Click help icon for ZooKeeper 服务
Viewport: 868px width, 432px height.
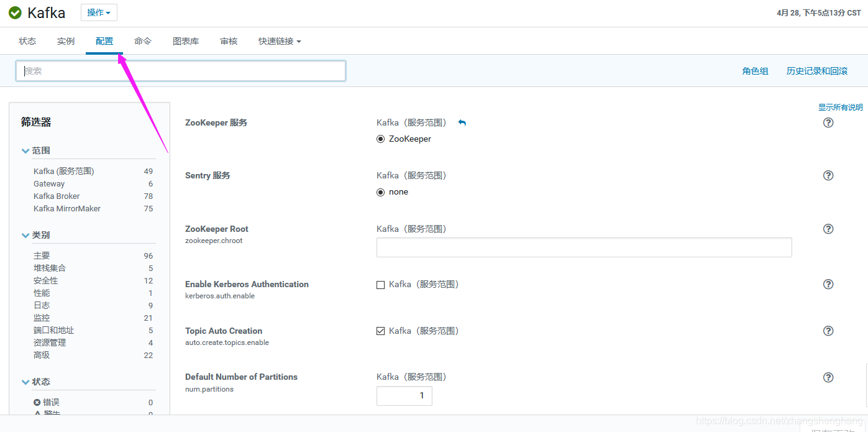point(828,122)
